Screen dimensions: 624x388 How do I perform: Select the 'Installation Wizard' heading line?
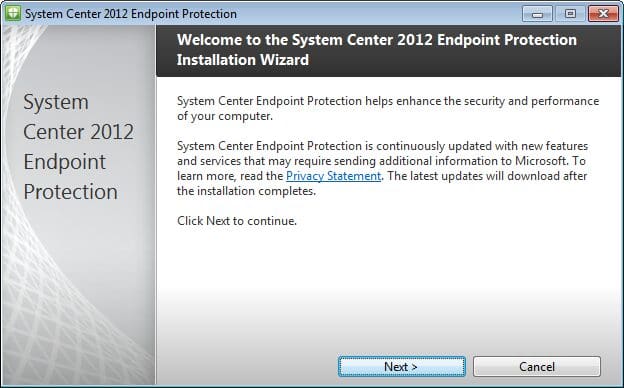coord(243,60)
